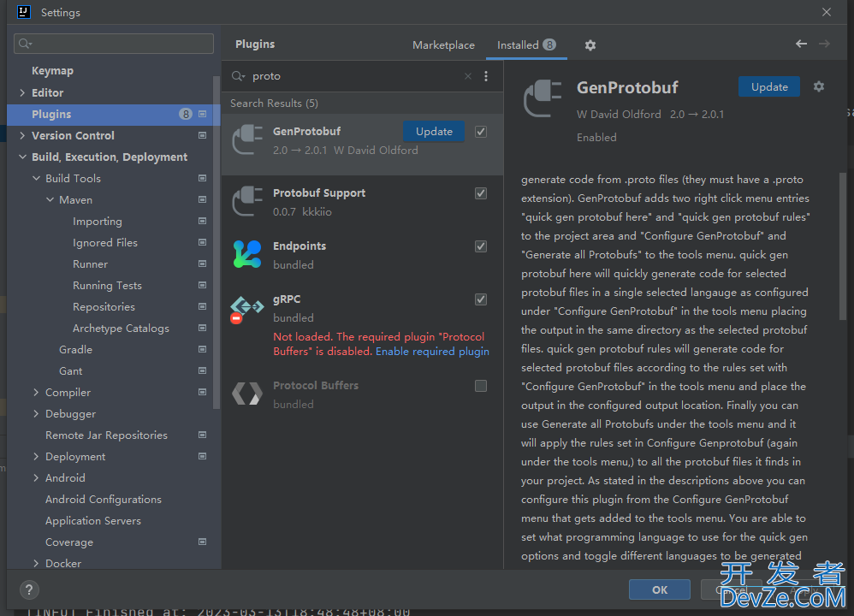The width and height of the screenshot is (854, 616).
Task: Toggle the gRPC plugin checkbox
Action: (x=481, y=299)
